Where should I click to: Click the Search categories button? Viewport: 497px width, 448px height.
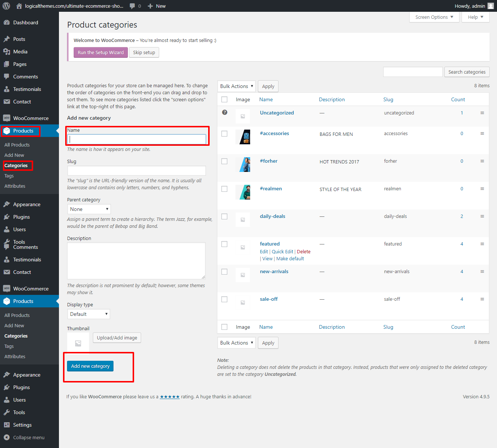click(467, 72)
